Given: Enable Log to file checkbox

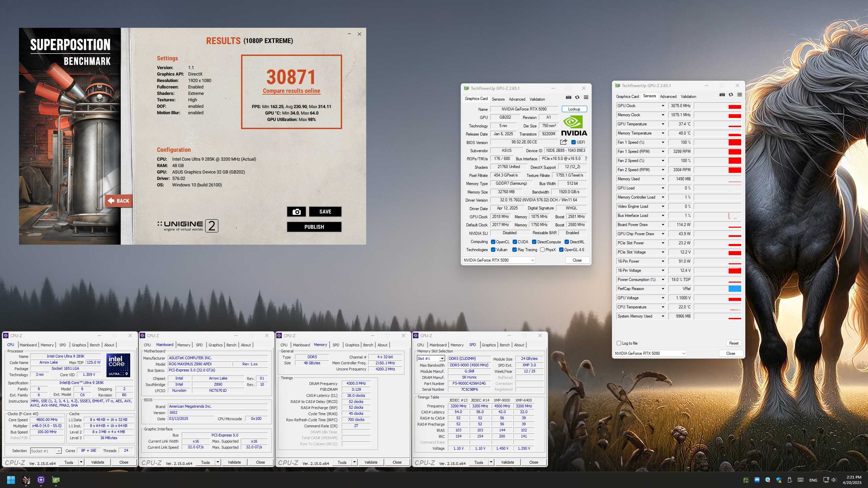Looking at the screenshot, I should pos(619,343).
